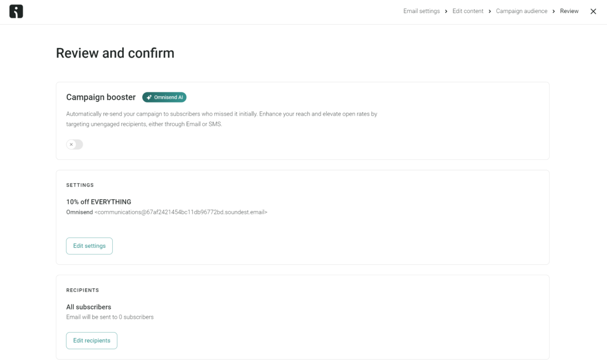Screen dimensions: 607x364
Task: Expand the Email settings breadcrumb step
Action: click(421, 11)
